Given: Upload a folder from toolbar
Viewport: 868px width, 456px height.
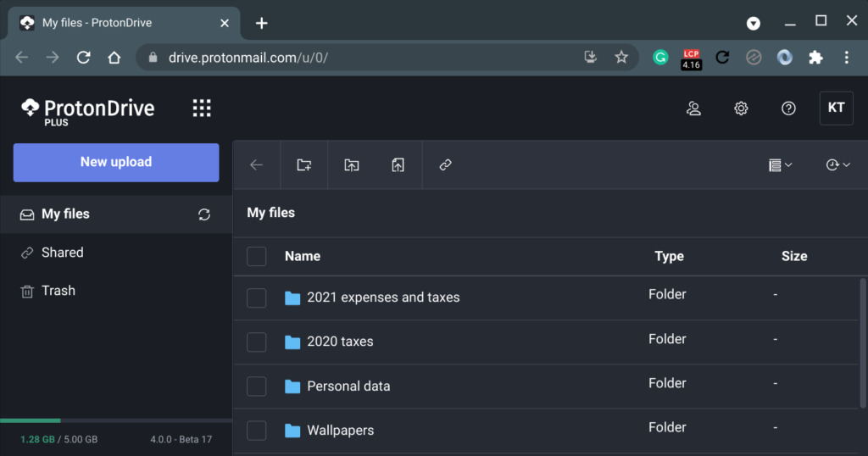Looking at the screenshot, I should pos(352,165).
